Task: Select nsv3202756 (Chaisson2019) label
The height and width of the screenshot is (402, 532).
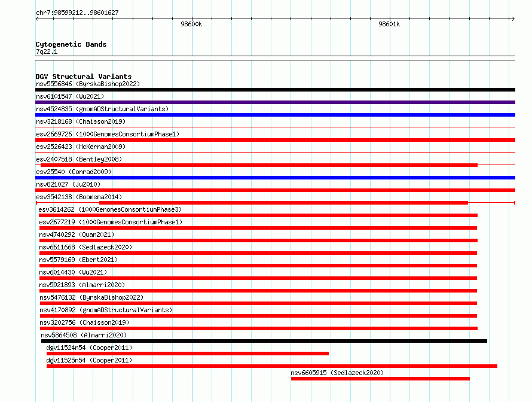Action: 84,322
